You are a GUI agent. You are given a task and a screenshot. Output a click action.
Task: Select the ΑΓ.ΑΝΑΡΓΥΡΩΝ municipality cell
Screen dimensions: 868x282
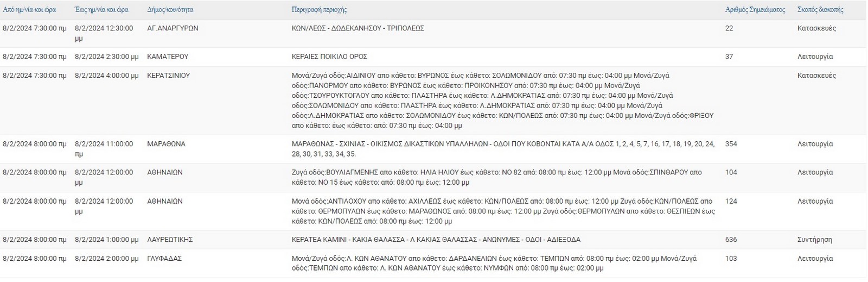pyautogui.click(x=173, y=28)
